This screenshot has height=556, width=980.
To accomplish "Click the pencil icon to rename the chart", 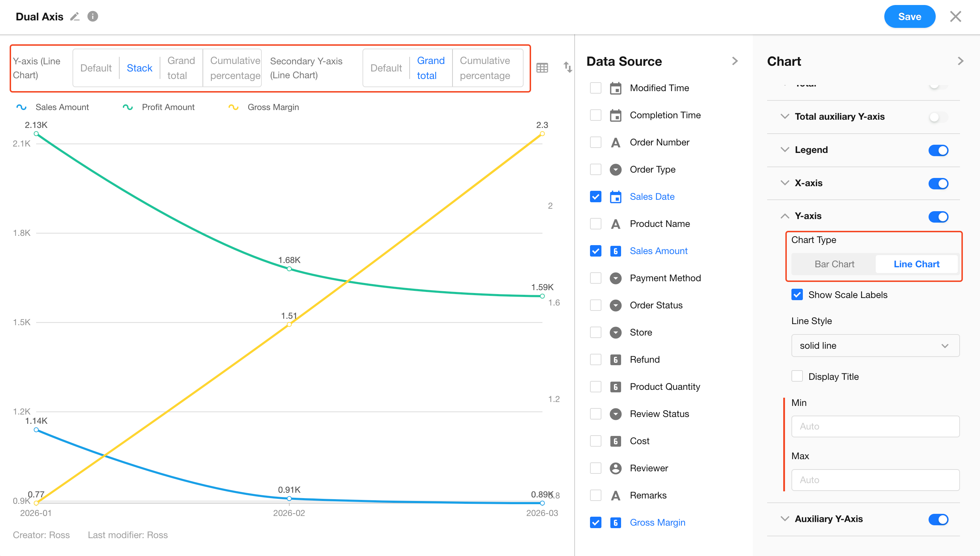I will (75, 16).
